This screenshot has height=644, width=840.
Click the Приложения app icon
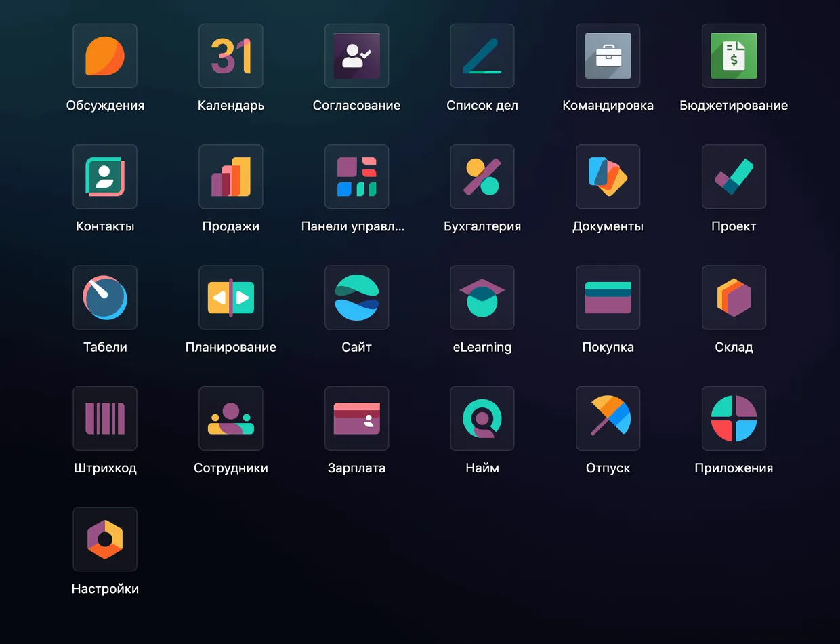pyautogui.click(x=734, y=418)
